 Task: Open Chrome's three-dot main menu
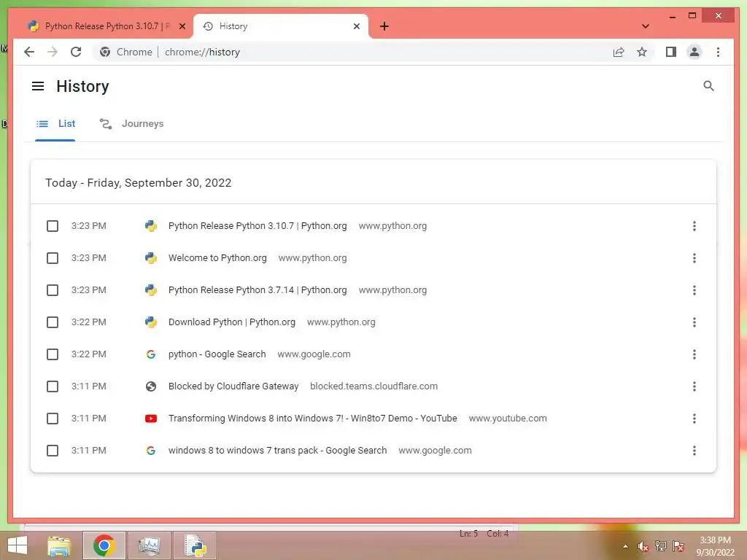point(718,52)
